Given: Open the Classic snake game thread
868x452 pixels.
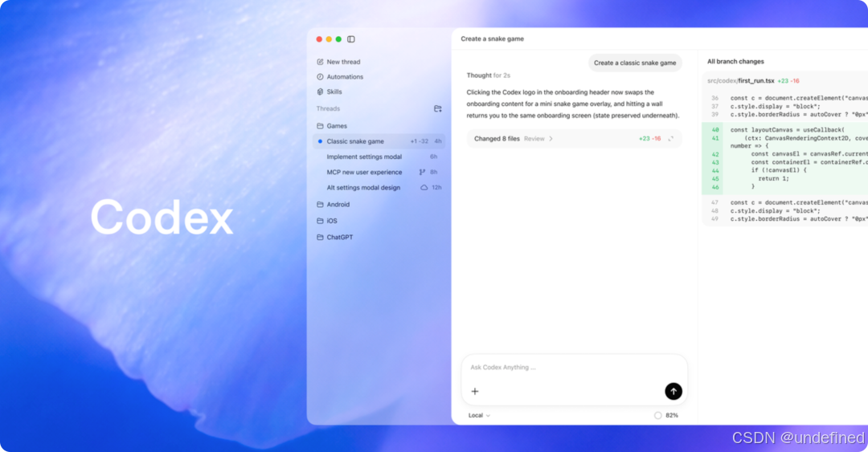Looking at the screenshot, I should [379, 141].
